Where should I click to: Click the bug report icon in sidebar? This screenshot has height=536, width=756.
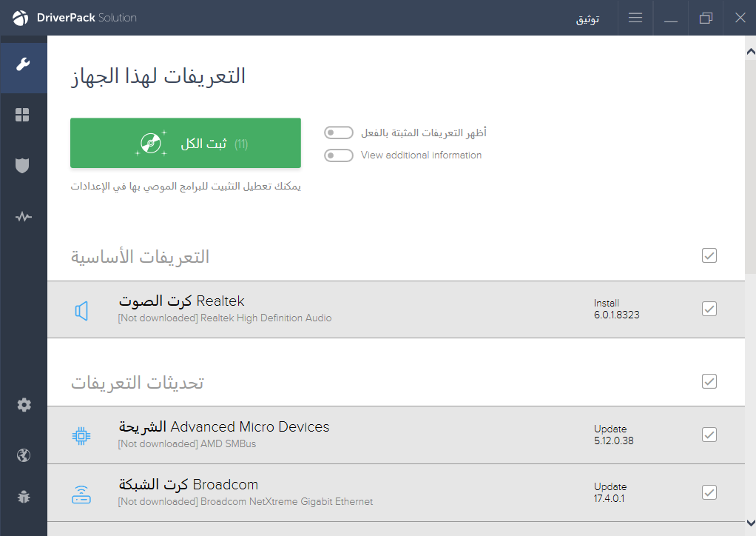[x=24, y=497]
